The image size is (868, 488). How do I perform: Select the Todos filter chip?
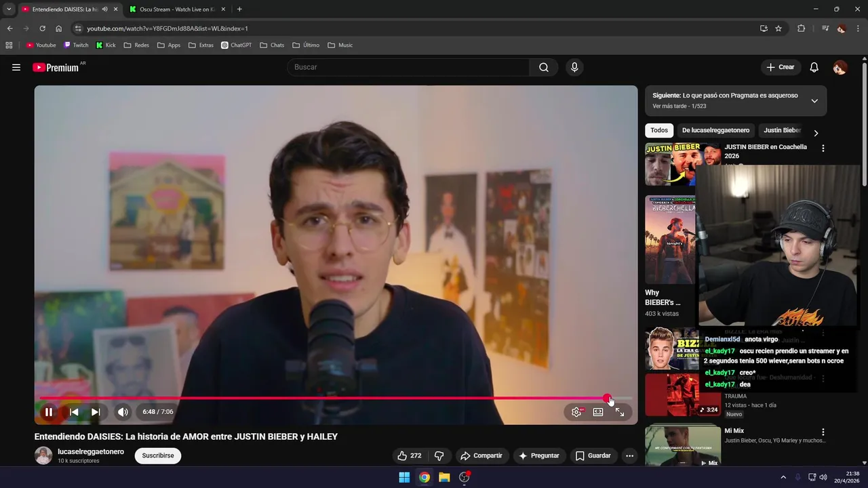coord(659,130)
